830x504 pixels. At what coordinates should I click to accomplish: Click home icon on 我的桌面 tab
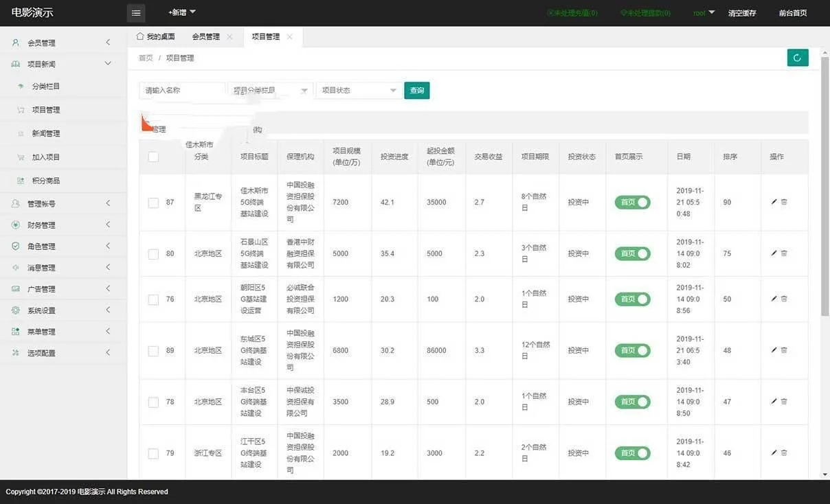pos(140,36)
